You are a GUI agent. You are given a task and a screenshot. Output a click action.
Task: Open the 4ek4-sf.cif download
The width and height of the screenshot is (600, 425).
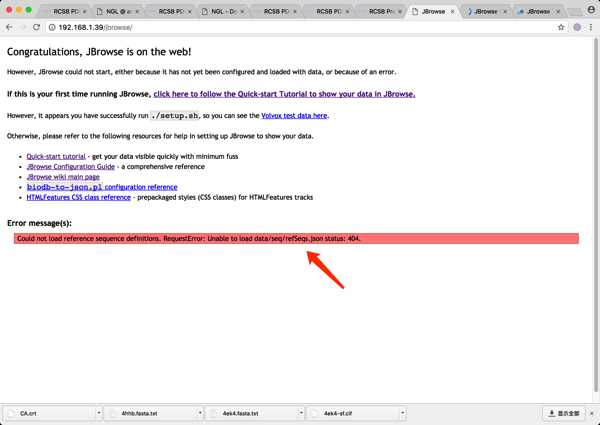(354, 413)
